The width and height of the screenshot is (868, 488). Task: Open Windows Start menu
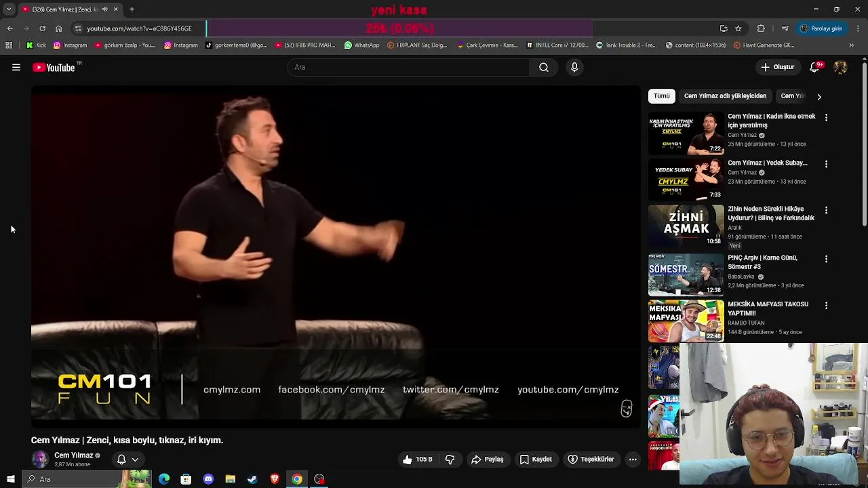point(11,479)
